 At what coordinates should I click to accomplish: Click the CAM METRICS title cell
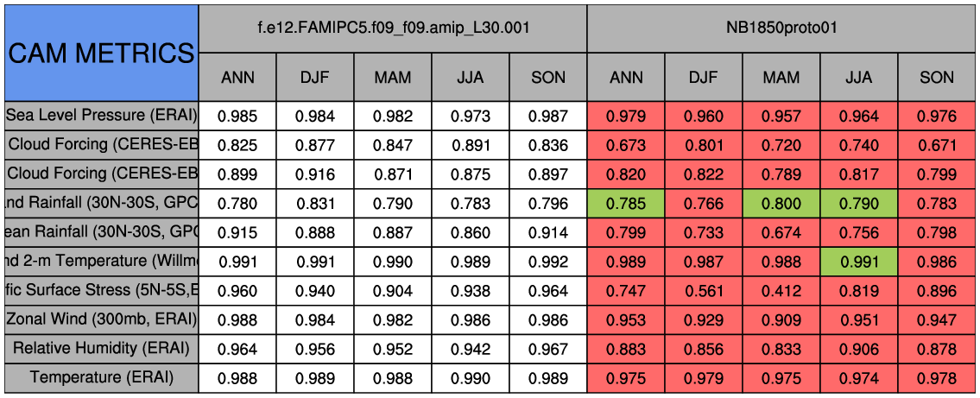point(101,53)
